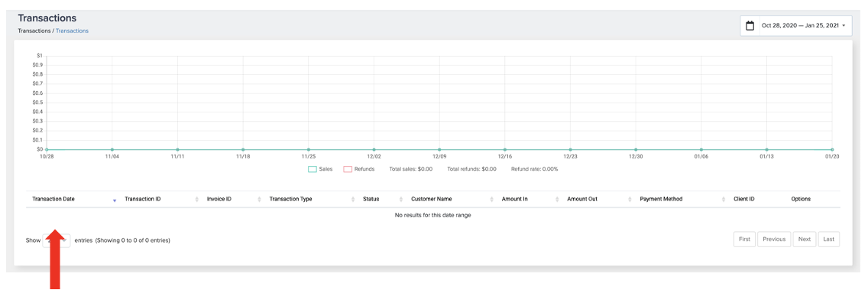Sort the Transaction Type column
Screen dimensions: 868x303
click(x=353, y=199)
